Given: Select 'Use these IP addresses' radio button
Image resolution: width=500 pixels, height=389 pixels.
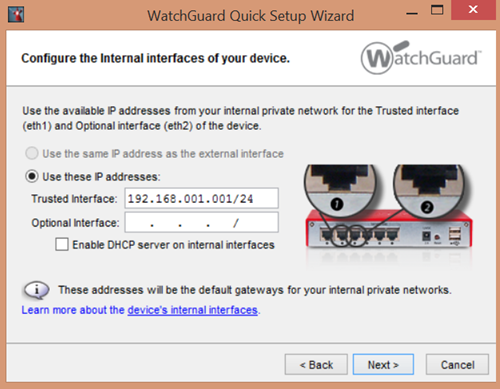Looking at the screenshot, I should [32, 176].
